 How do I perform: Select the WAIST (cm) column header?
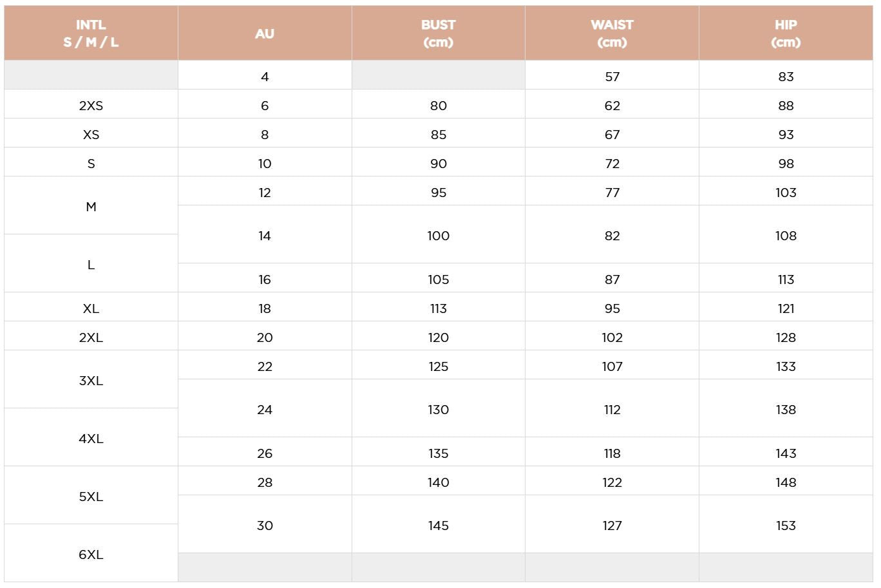click(612, 33)
